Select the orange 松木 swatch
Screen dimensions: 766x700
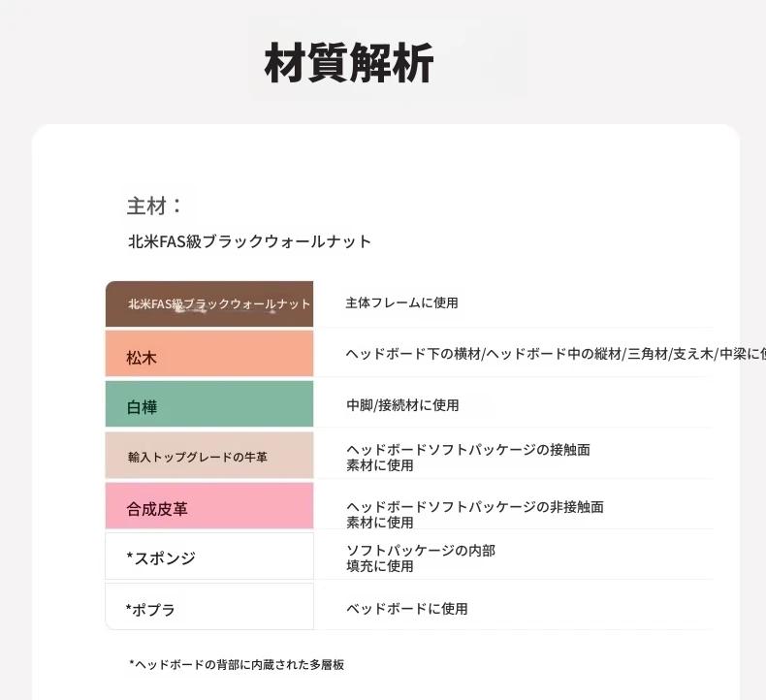(209, 354)
